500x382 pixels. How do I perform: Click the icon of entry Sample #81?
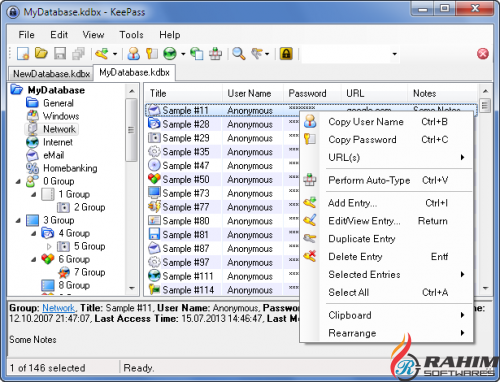[x=154, y=234]
